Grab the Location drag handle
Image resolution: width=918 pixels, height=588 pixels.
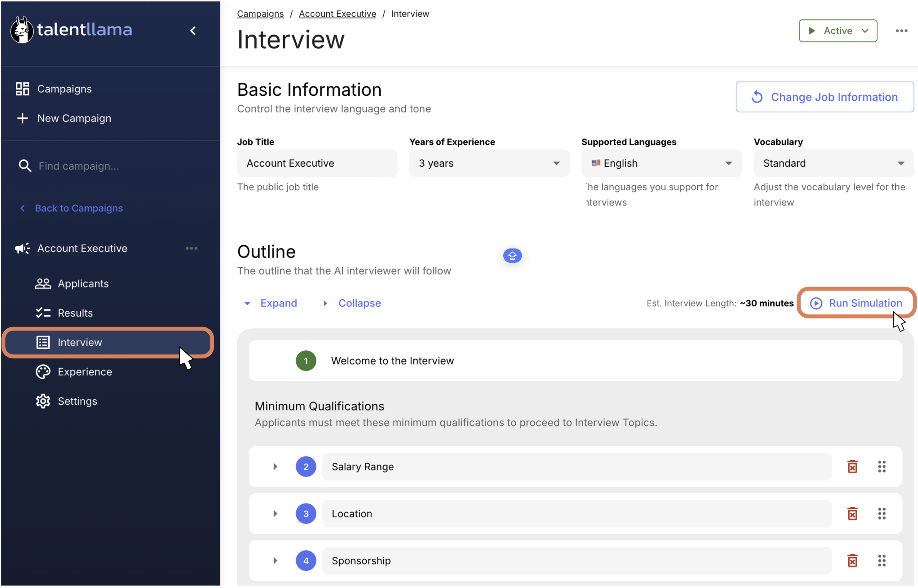881,514
